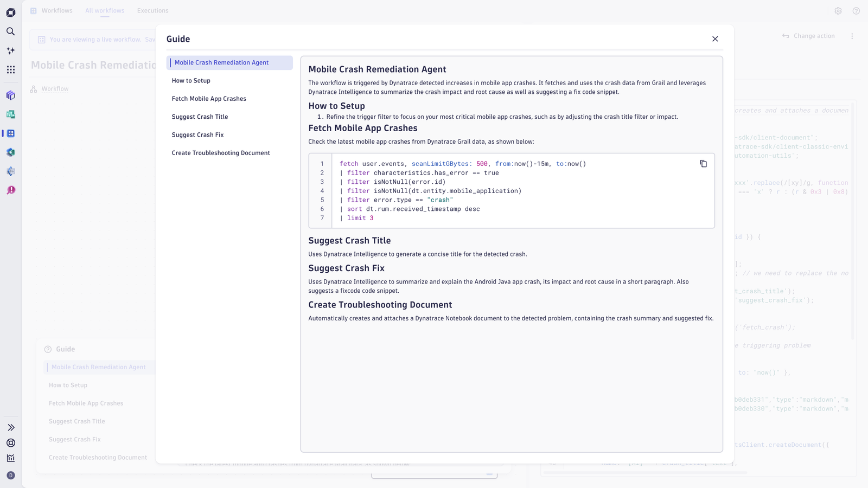Select background panel Suggest Crash Fix item
Screen dimensions: 868x488
pyautogui.click(x=74, y=440)
